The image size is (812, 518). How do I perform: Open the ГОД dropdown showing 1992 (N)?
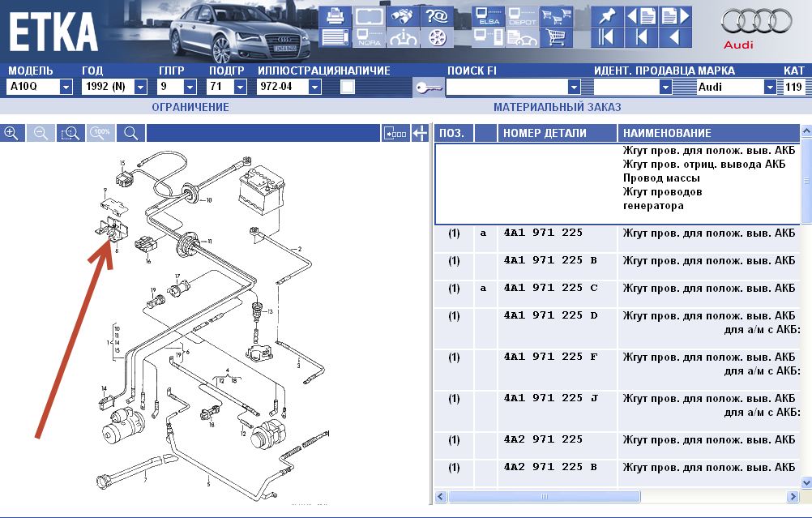point(140,87)
